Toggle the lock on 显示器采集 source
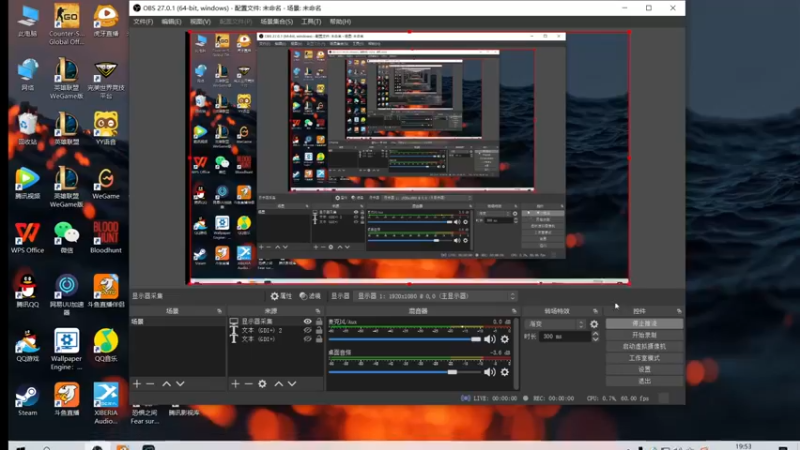Image resolution: width=800 pixels, height=450 pixels. (x=319, y=321)
